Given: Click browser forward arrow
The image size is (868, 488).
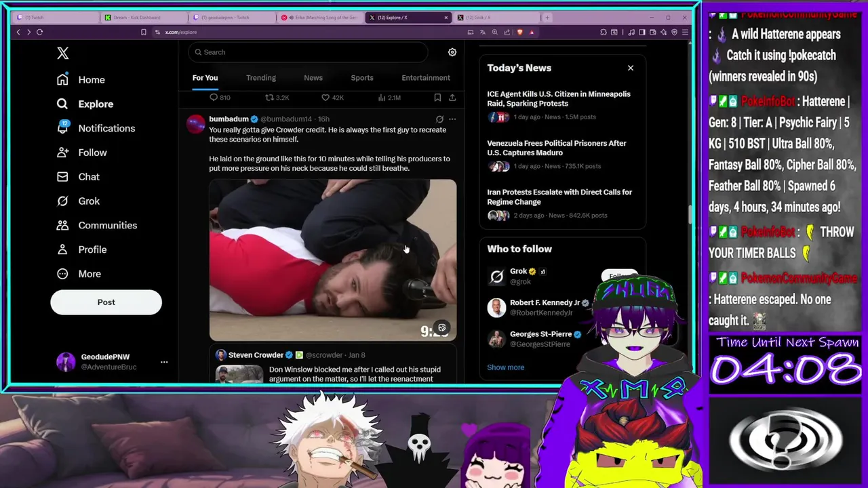Looking at the screenshot, I should coord(28,32).
